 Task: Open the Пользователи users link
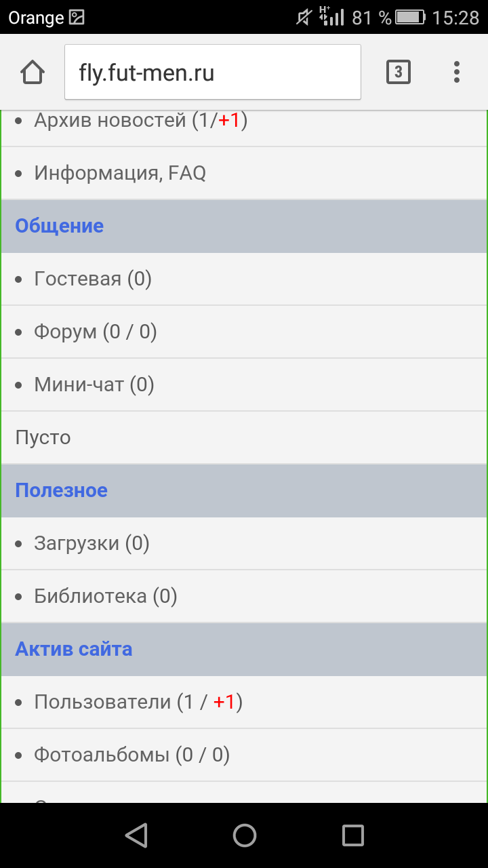[102, 702]
